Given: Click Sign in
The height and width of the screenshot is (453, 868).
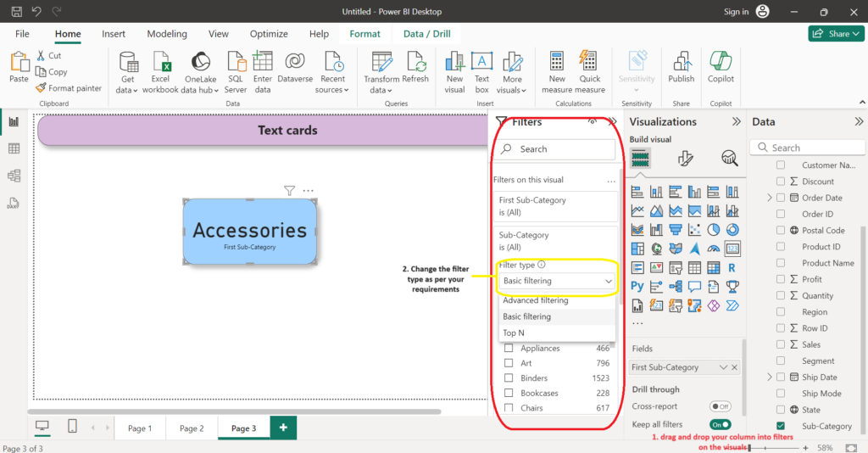Looking at the screenshot, I should 736,12.
